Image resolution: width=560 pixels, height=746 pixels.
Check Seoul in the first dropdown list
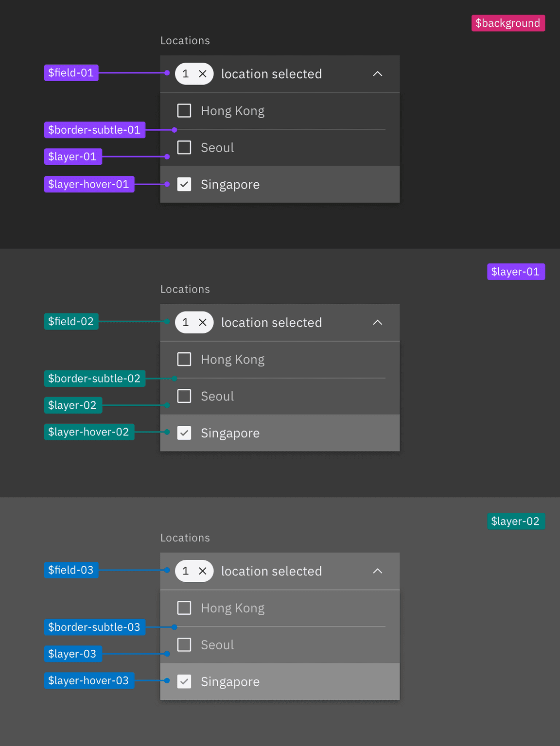184,147
